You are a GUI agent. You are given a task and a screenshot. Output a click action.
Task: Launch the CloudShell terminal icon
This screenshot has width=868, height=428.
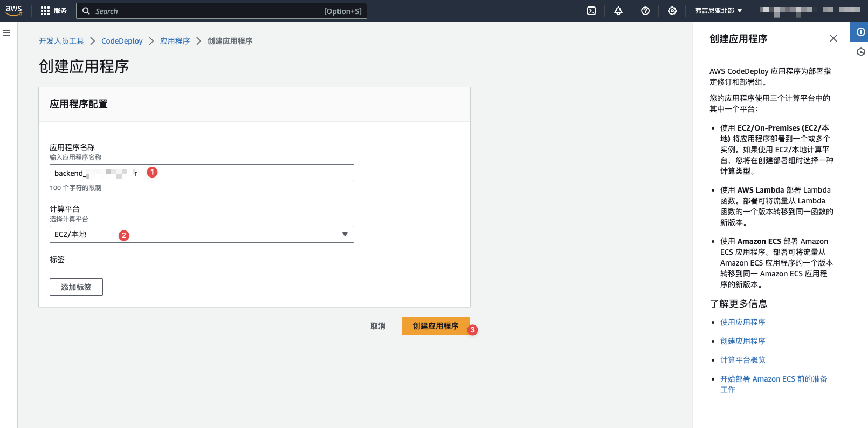(591, 11)
